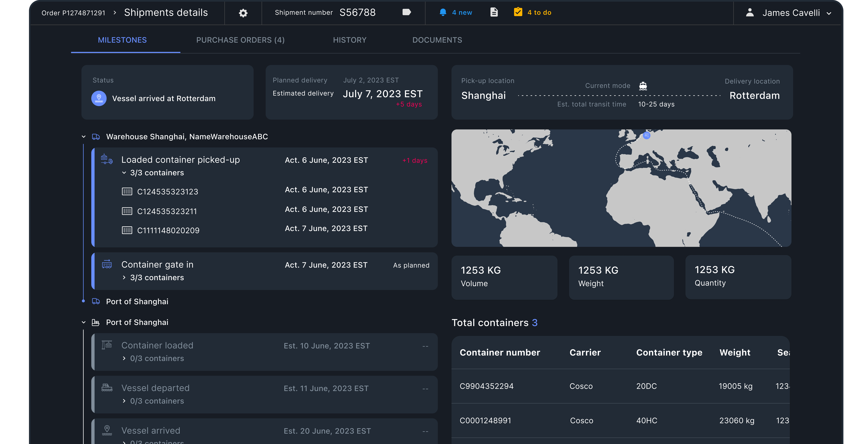Viewport: 868px width, 444px height.
Task: Click the ship current mode icon
Action: [x=643, y=86]
